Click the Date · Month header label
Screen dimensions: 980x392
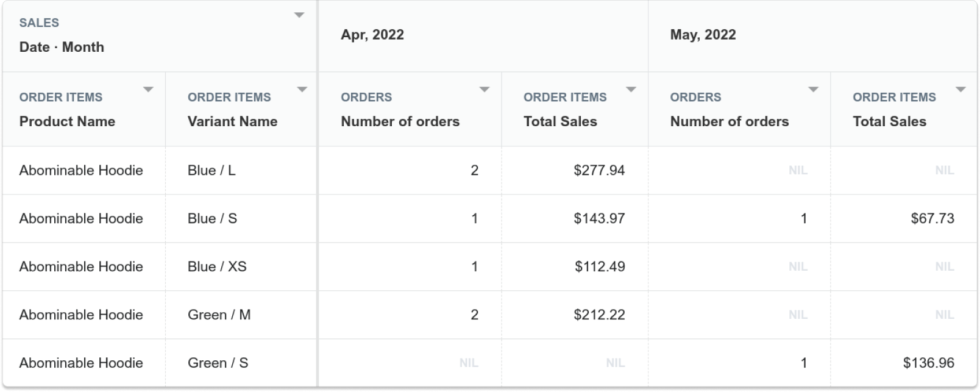pyautogui.click(x=62, y=47)
